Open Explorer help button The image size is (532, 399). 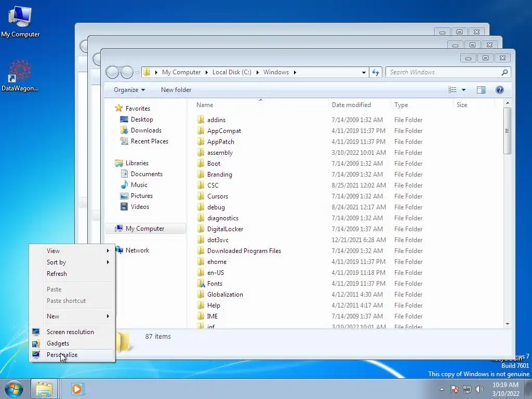click(499, 90)
